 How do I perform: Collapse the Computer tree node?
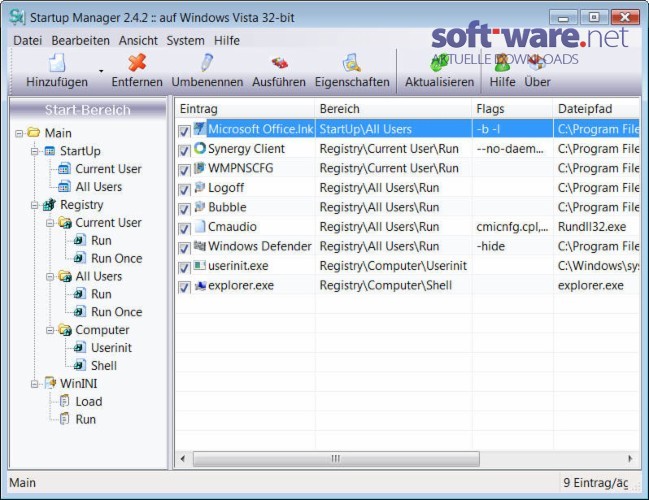(x=50, y=330)
